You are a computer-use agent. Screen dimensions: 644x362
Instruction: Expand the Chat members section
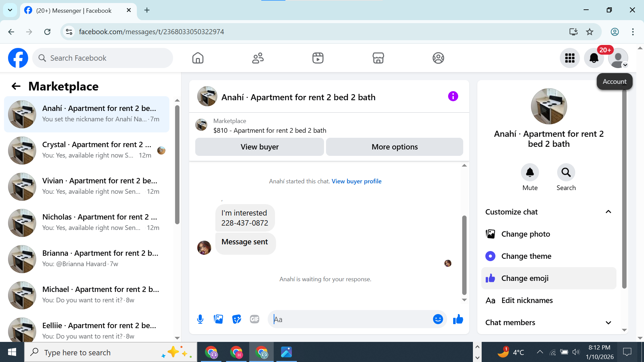[608, 322]
